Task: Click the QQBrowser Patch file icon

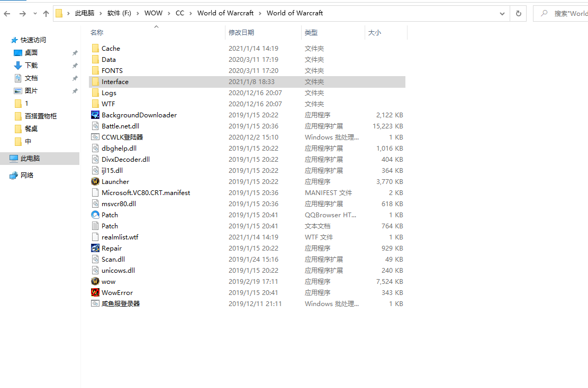Action: click(x=95, y=215)
